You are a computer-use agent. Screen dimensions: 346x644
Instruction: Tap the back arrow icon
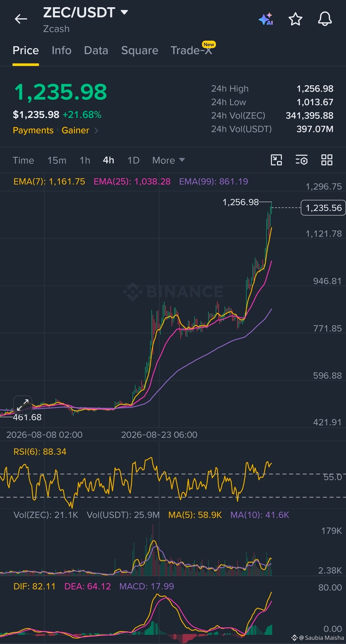[21, 19]
